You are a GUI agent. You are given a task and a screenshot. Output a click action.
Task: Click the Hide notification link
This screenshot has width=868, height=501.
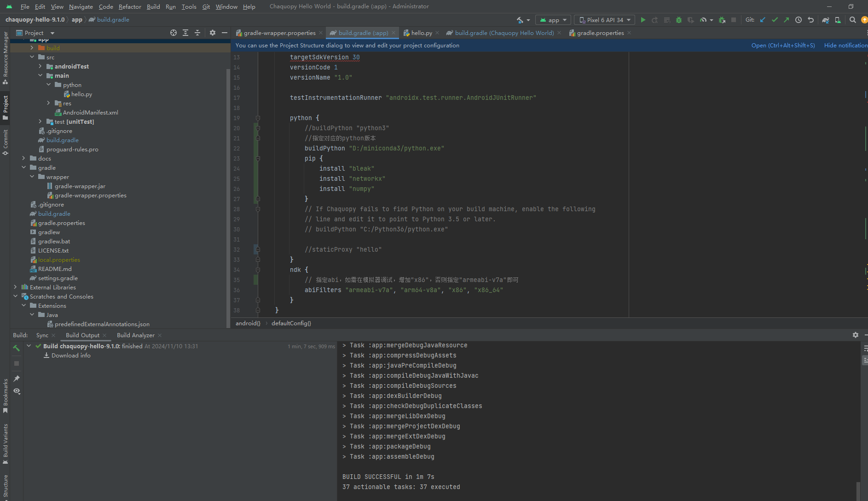[844, 45]
